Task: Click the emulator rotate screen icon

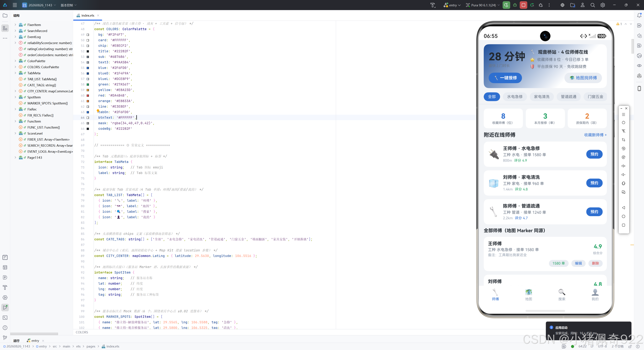Action: tap(624, 148)
